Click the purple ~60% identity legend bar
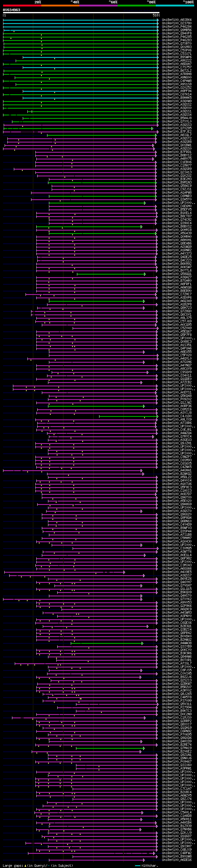The height and width of the screenshot is (868, 197). pos(99,6)
